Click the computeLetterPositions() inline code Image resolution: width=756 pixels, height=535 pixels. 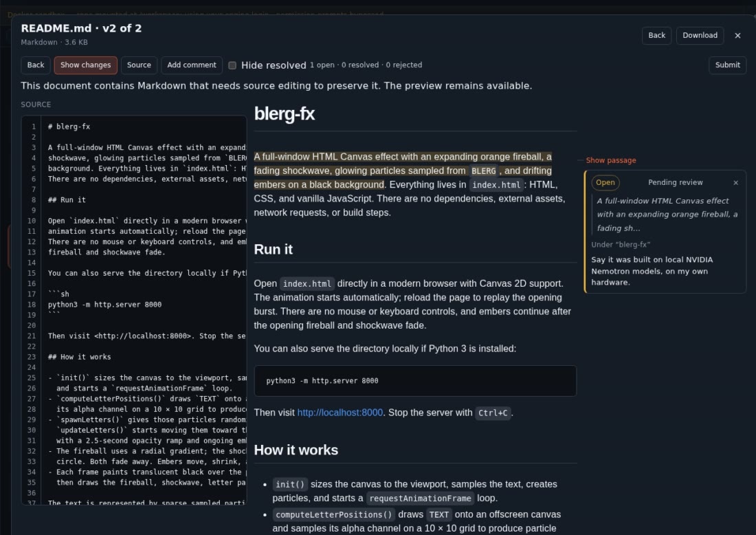pyautogui.click(x=333, y=515)
